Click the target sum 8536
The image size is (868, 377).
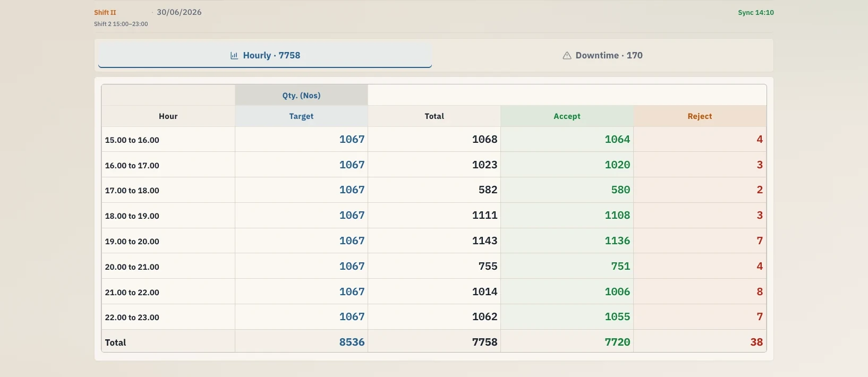352,342
